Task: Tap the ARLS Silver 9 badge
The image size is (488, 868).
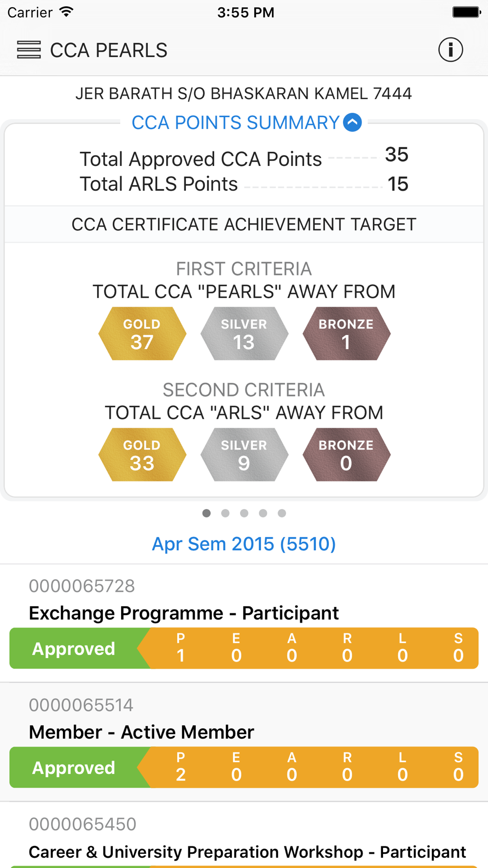Action: point(244,455)
